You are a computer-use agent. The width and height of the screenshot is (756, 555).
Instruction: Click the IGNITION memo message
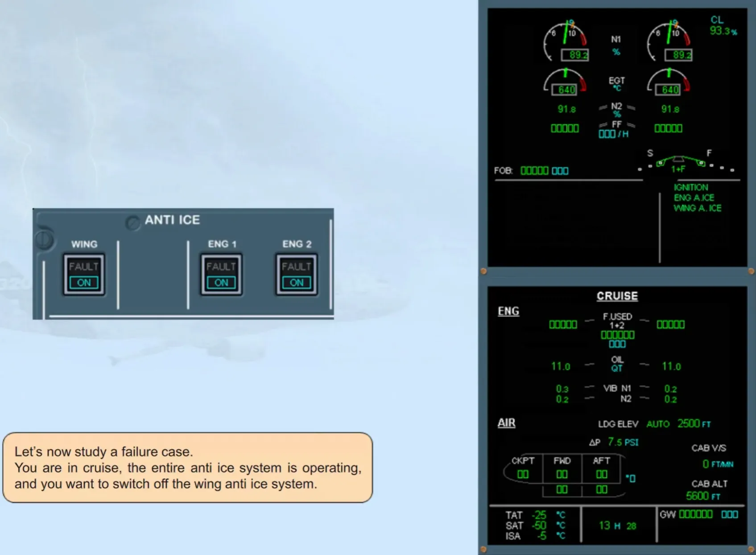tap(691, 187)
